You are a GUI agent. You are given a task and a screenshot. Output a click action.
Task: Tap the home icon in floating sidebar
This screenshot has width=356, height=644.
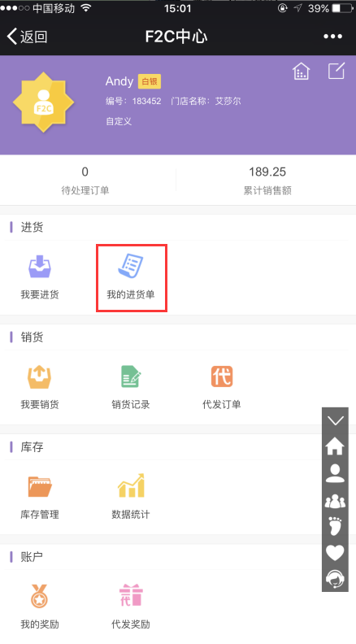click(x=335, y=446)
